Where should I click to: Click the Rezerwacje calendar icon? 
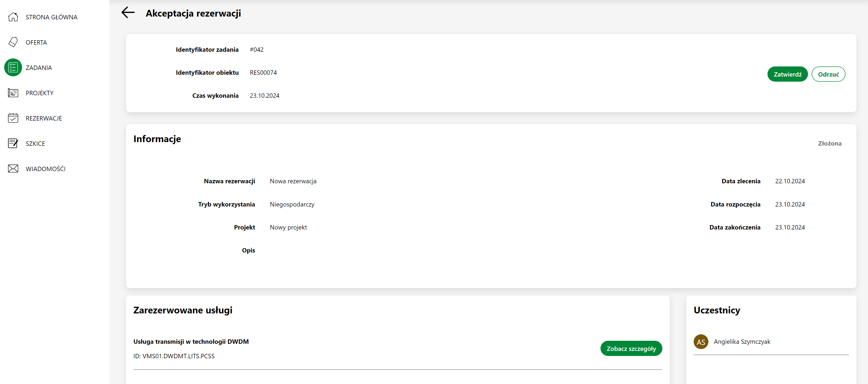[x=13, y=118]
